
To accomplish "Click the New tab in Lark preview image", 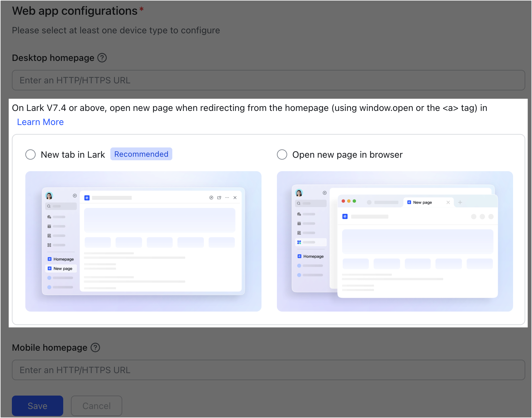I will 143,241.
